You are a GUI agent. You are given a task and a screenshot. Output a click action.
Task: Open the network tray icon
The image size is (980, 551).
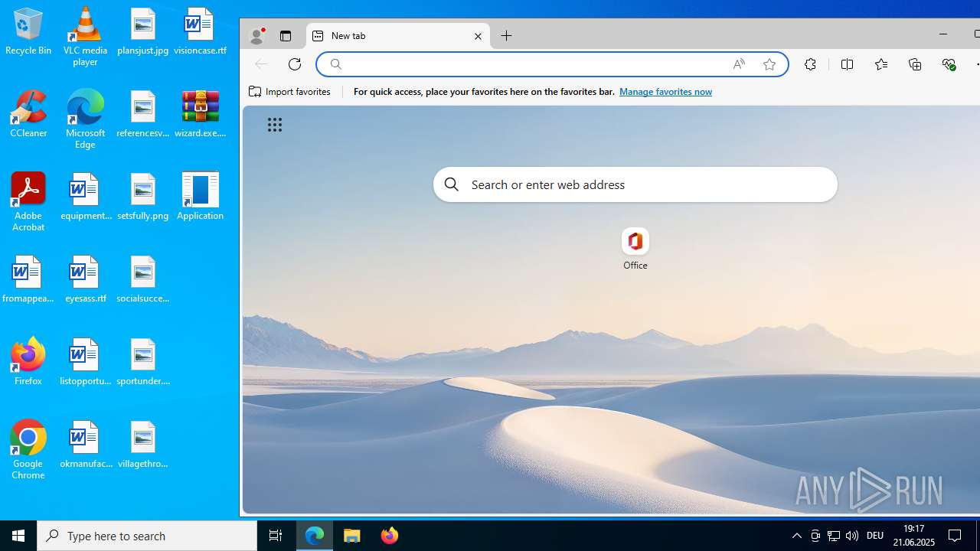834,536
